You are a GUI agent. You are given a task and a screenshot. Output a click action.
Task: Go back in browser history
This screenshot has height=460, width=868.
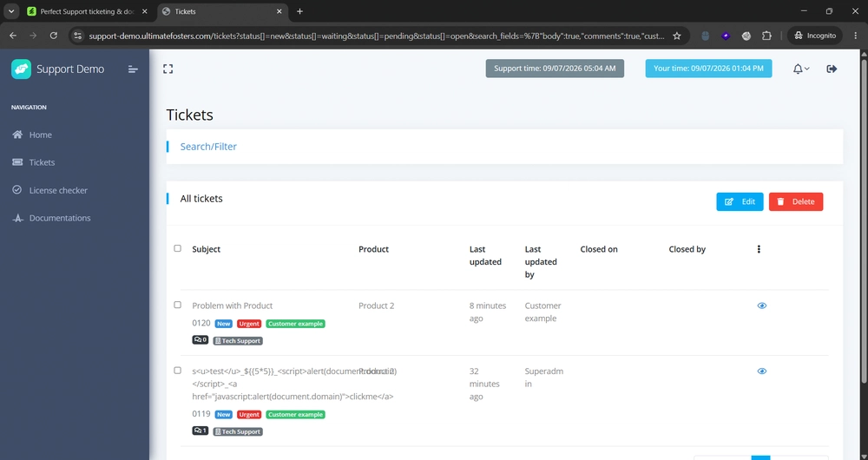[13, 36]
